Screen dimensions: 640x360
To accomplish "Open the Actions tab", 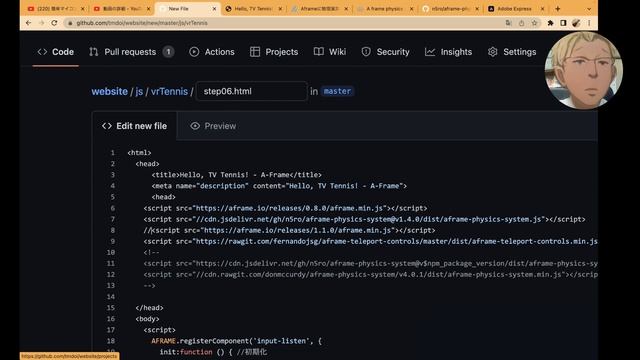I will 212,52.
